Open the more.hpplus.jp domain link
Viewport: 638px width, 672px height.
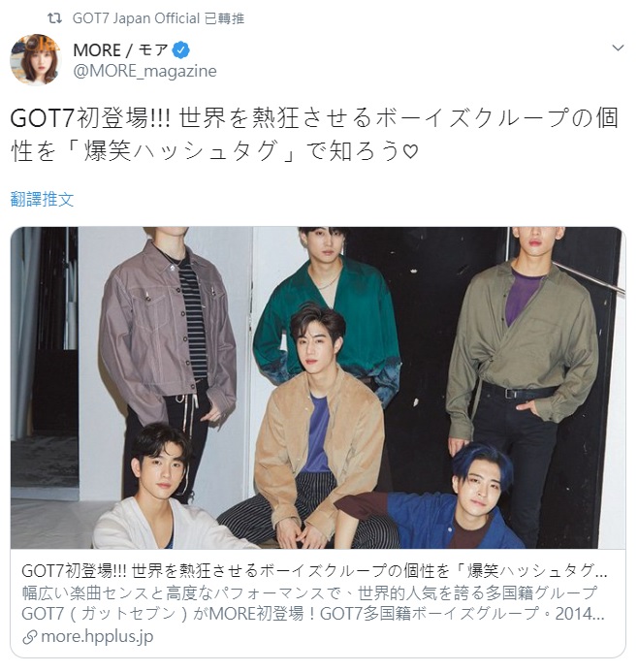coord(97,637)
